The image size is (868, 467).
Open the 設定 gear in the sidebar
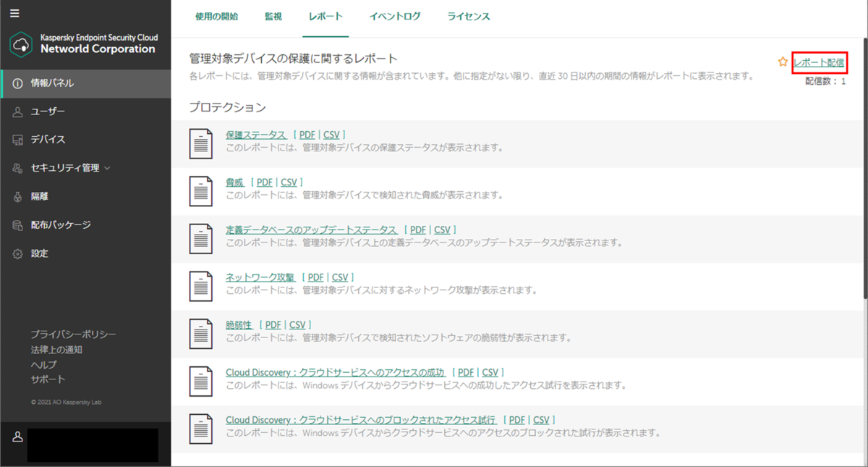(x=17, y=253)
